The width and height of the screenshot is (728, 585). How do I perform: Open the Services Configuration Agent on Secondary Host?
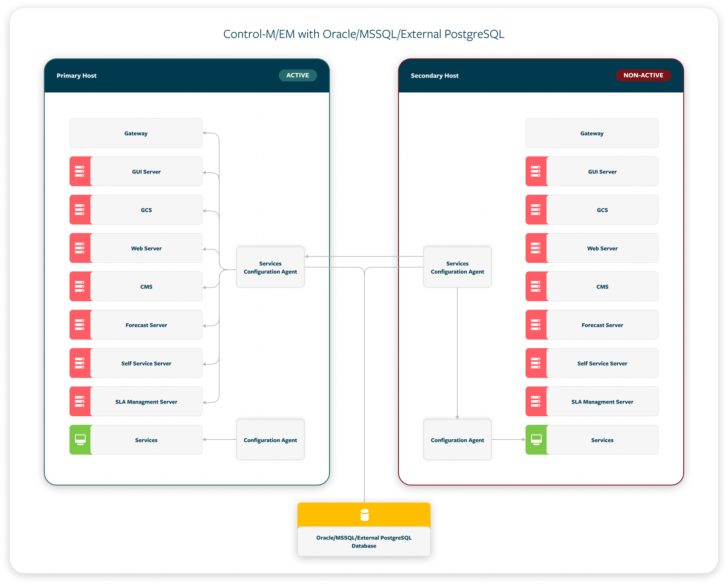(457, 267)
